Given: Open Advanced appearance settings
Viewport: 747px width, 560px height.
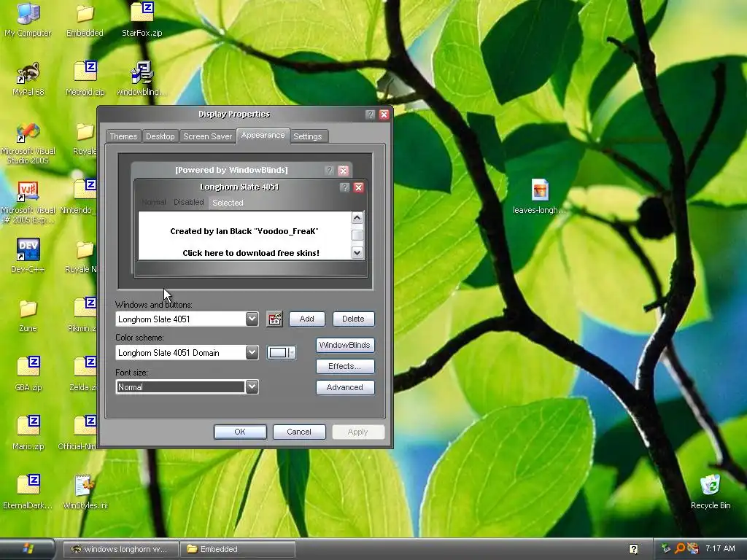Looking at the screenshot, I should 345,387.
